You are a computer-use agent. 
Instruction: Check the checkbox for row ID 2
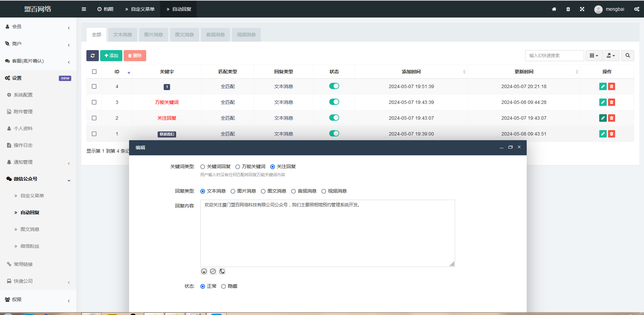point(94,118)
